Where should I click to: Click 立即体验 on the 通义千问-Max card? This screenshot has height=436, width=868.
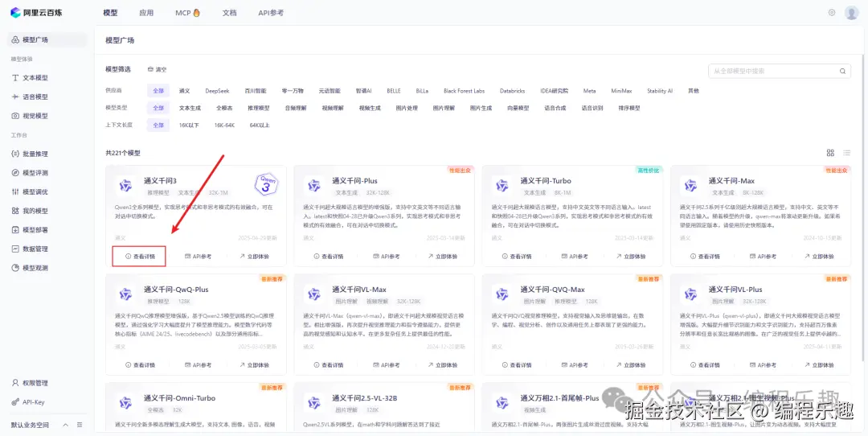pos(819,257)
